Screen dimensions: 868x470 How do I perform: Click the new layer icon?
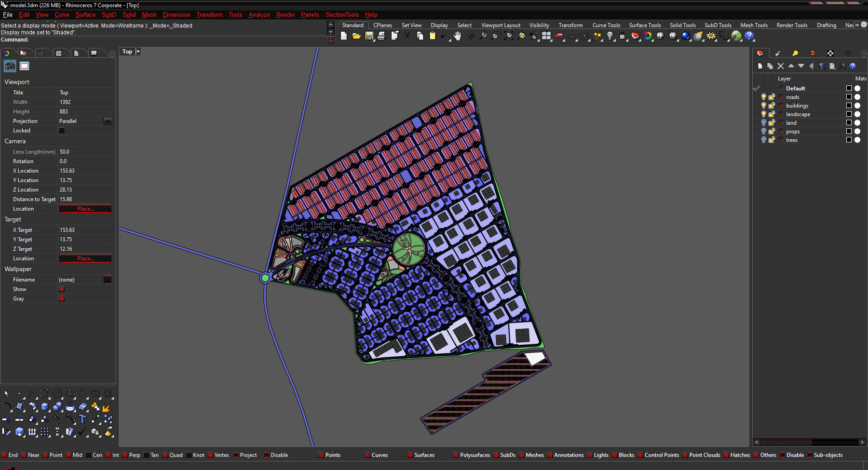(760, 66)
